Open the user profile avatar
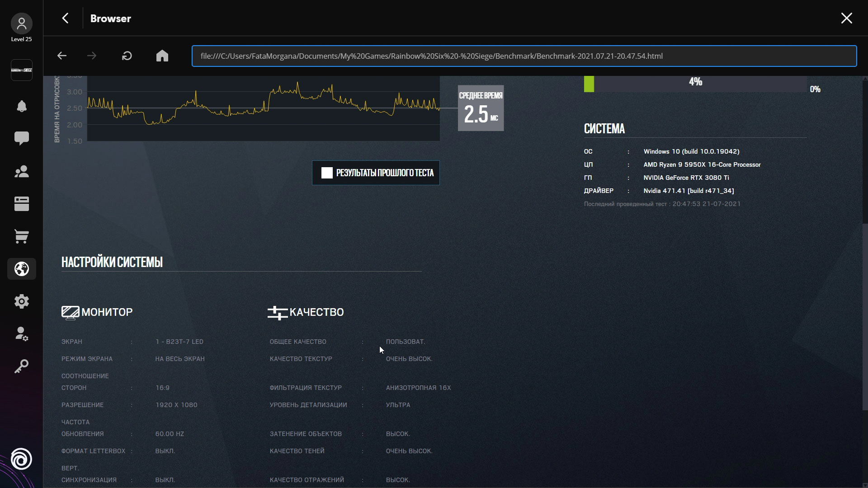Viewport: 868px width, 488px height. 21,23
